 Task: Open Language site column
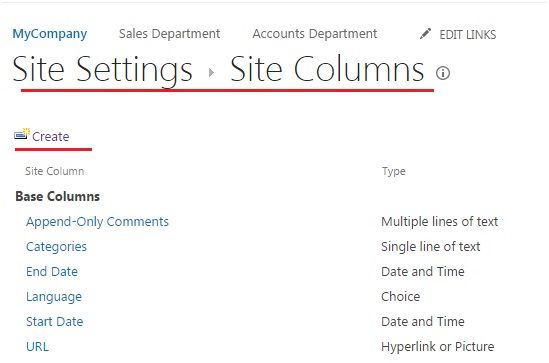[x=54, y=297]
